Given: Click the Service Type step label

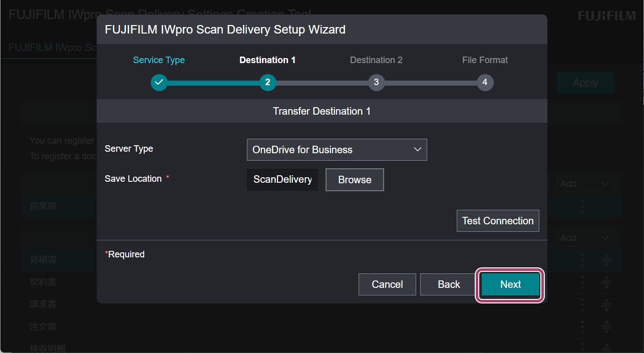Looking at the screenshot, I should (x=159, y=60).
